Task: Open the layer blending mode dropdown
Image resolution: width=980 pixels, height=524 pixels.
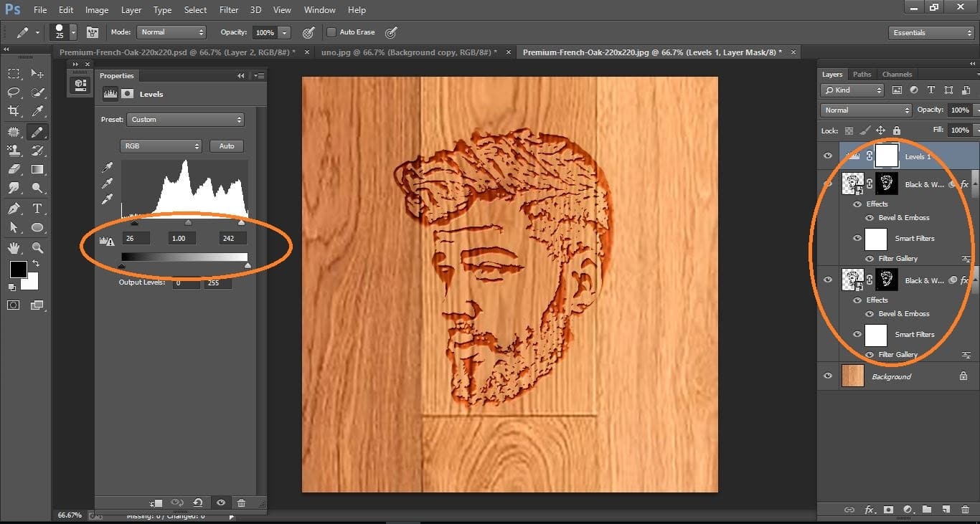Action: pyautogui.click(x=864, y=110)
